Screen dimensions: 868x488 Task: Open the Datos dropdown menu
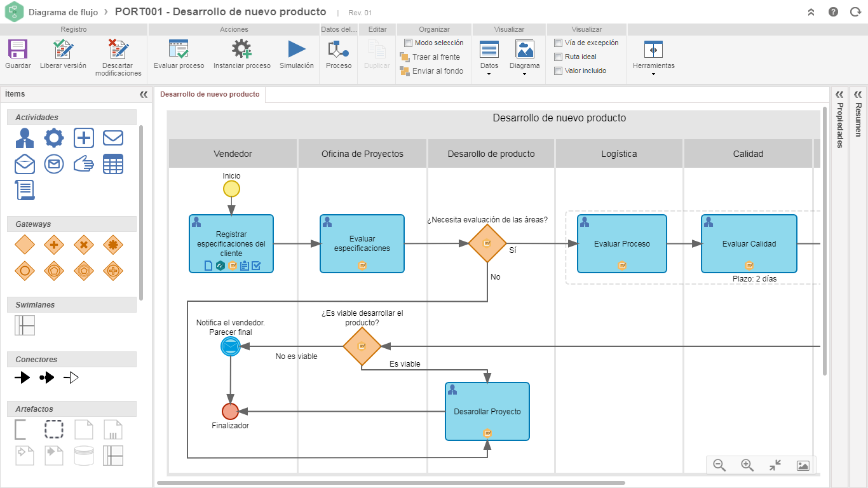(x=489, y=58)
